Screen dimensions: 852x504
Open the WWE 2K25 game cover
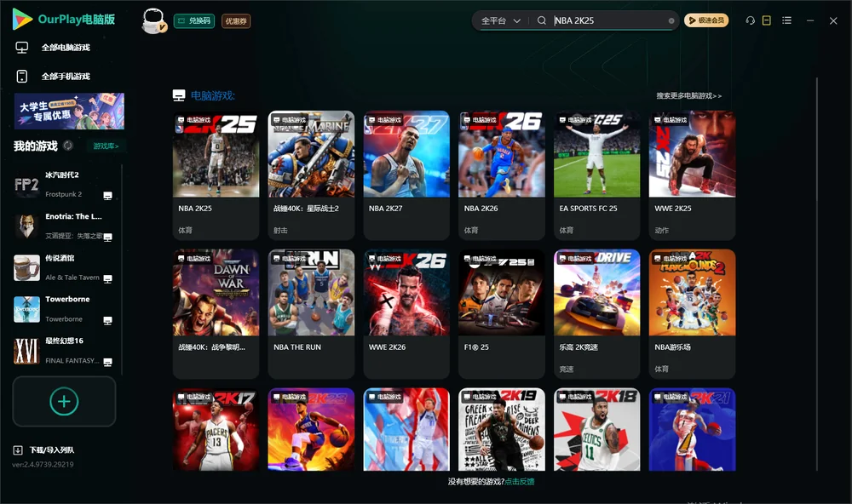coord(692,154)
